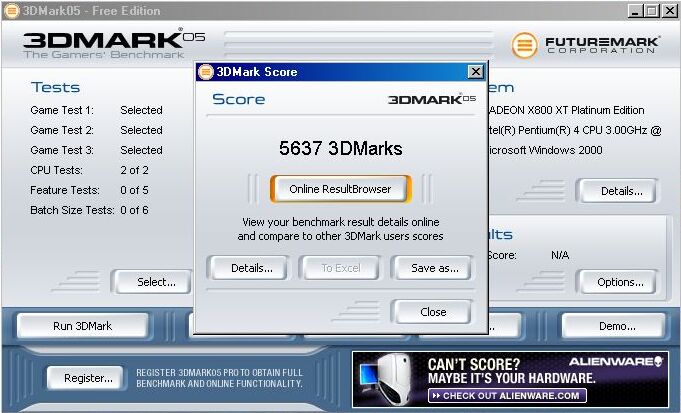
Task: Click 'View your benchmark result details online' text
Action: click(x=340, y=222)
